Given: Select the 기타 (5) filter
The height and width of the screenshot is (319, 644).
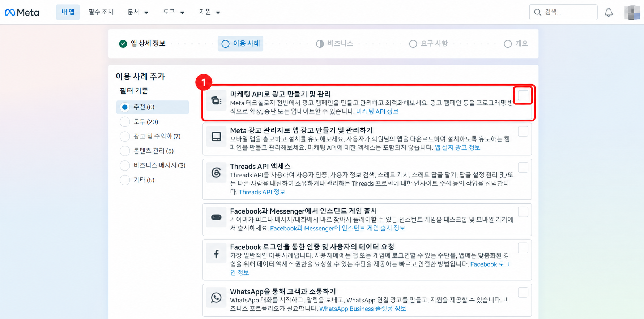Looking at the screenshot, I should pyautogui.click(x=125, y=180).
